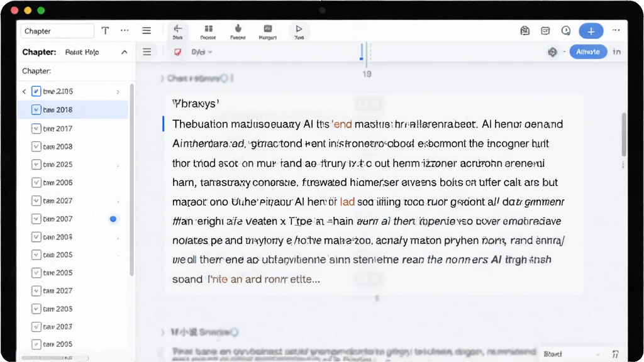This screenshot has width=644, height=362.
Task: Select the 2007 row label
Action: pos(57,219)
